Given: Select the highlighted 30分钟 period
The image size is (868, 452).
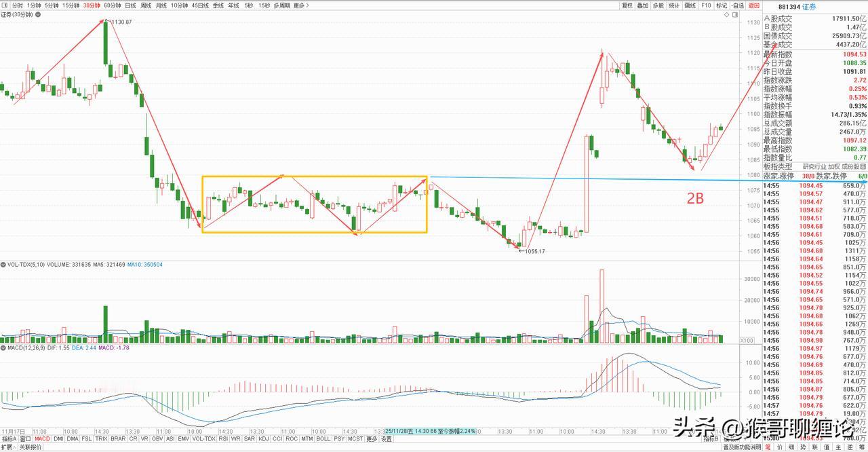Looking at the screenshot, I should click(x=91, y=5).
